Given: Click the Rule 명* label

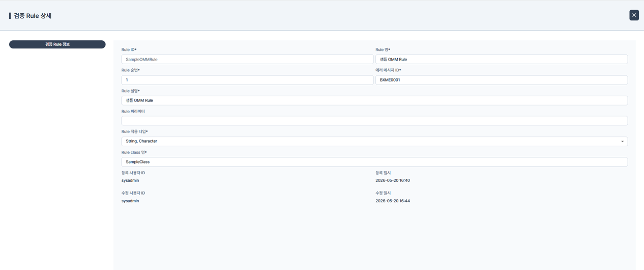Looking at the screenshot, I should 383,50.
